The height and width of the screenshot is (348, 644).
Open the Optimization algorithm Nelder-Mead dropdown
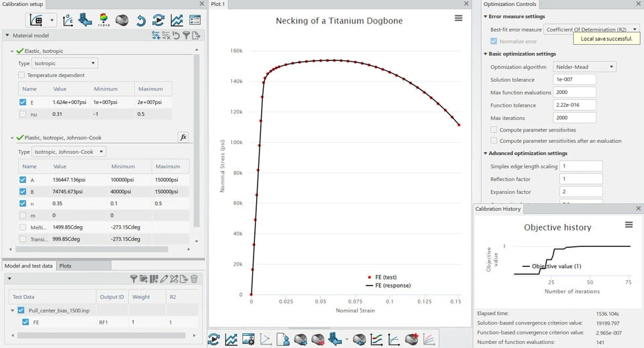click(x=584, y=67)
